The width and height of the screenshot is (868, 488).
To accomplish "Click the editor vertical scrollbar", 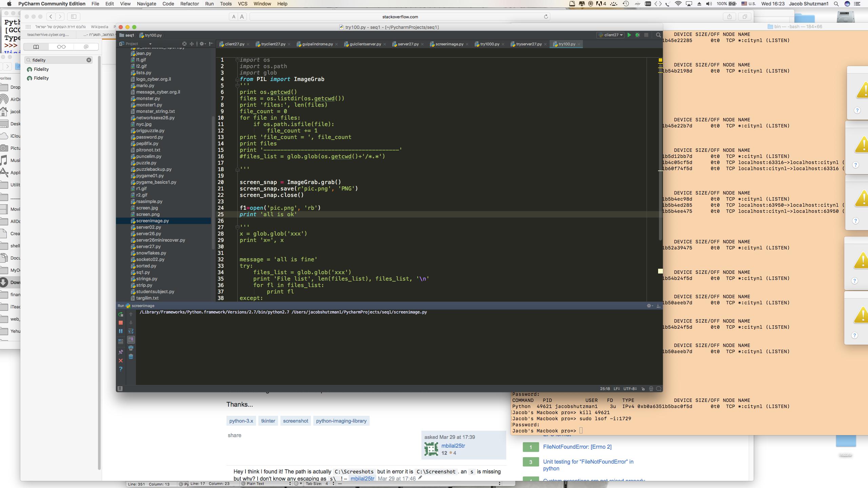I will pos(660,152).
